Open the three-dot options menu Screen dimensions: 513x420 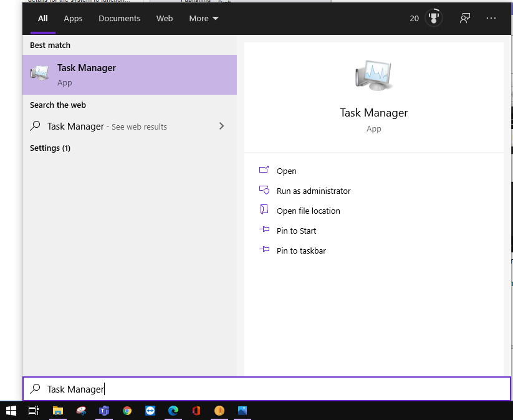(491, 18)
